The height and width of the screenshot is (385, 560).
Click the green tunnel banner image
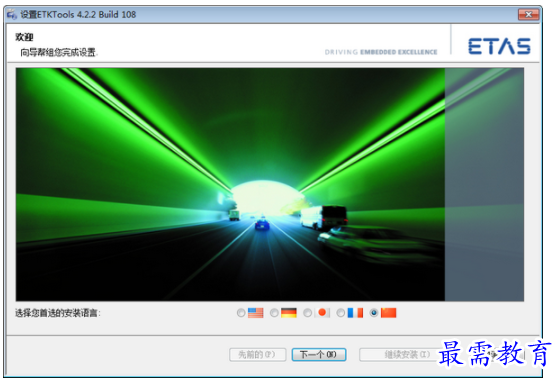tap(270, 184)
